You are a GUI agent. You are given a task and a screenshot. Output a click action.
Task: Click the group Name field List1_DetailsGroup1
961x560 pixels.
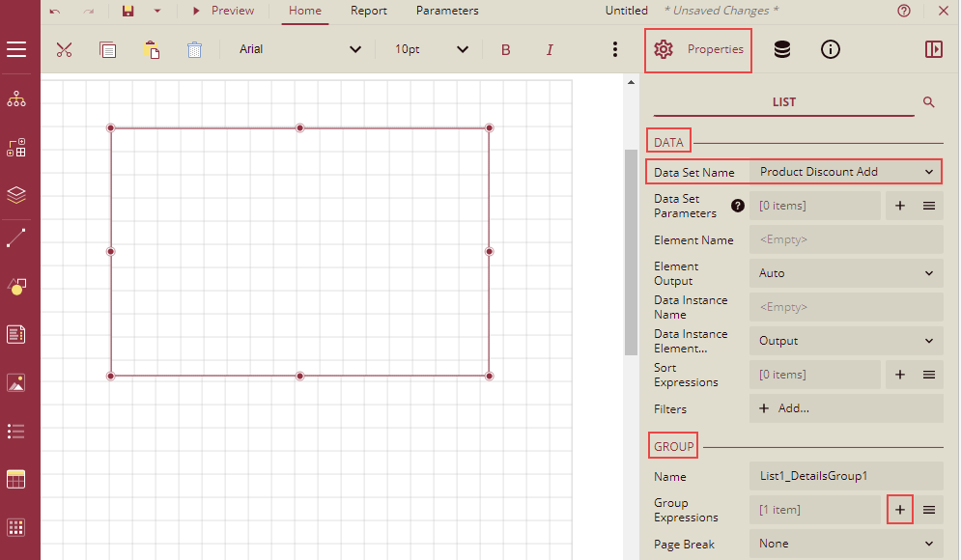pyautogui.click(x=846, y=476)
